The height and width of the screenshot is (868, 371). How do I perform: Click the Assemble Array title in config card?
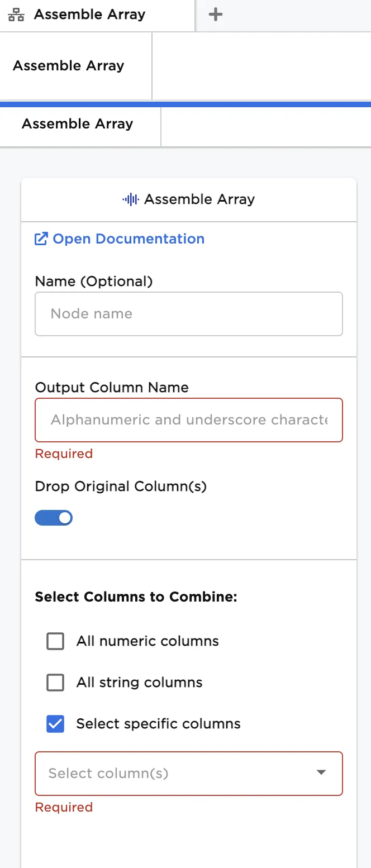[199, 199]
